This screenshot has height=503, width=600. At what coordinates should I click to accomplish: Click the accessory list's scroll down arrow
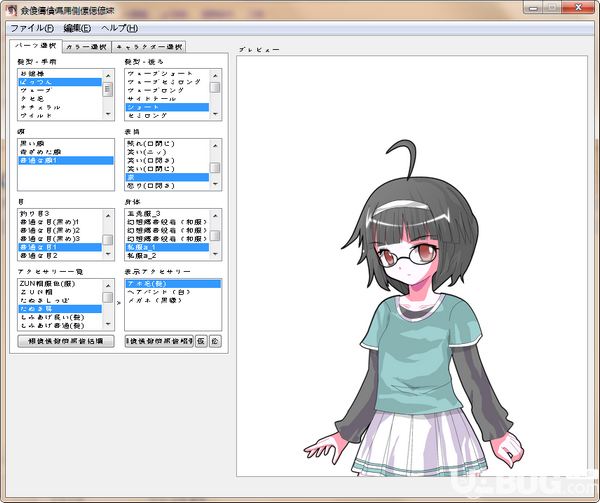point(108,324)
